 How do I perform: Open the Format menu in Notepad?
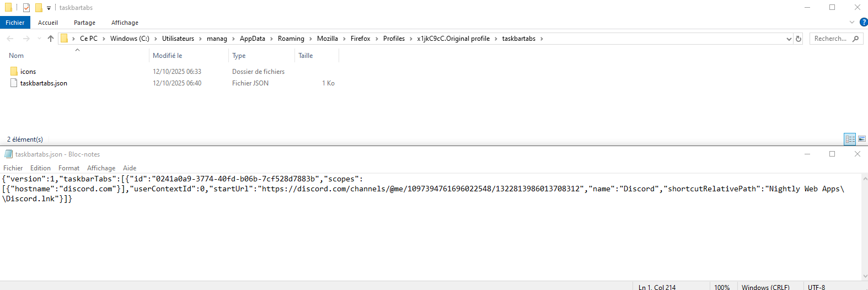69,168
